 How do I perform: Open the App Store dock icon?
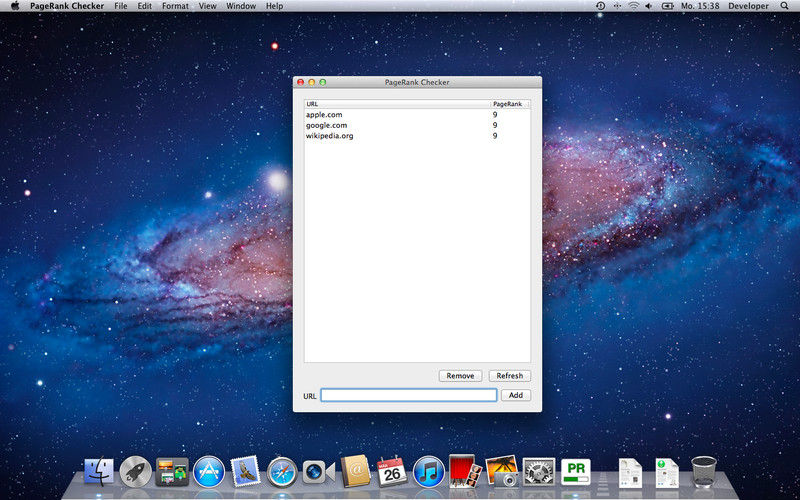coord(209,471)
